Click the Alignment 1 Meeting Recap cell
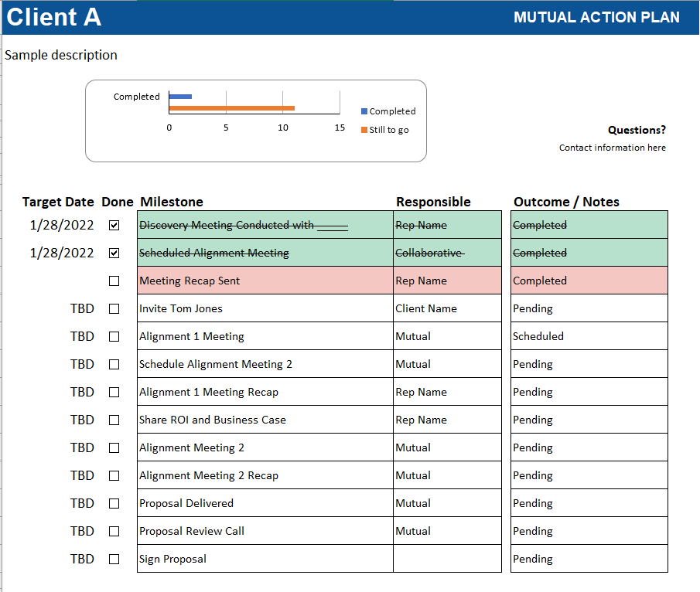 pos(265,392)
